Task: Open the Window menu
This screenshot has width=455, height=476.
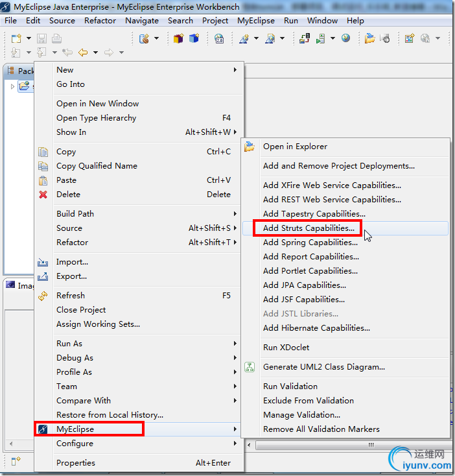Action: pos(322,21)
